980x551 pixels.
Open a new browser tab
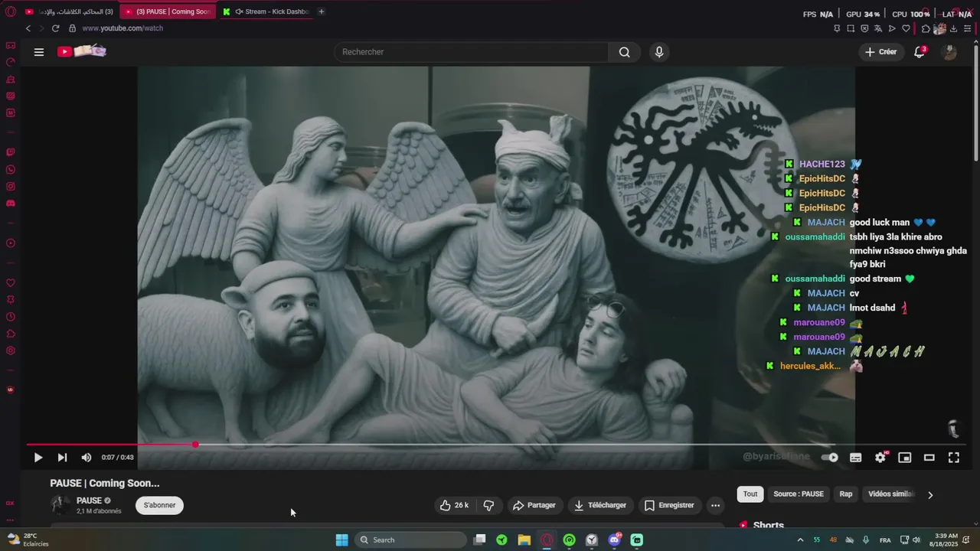coord(322,11)
